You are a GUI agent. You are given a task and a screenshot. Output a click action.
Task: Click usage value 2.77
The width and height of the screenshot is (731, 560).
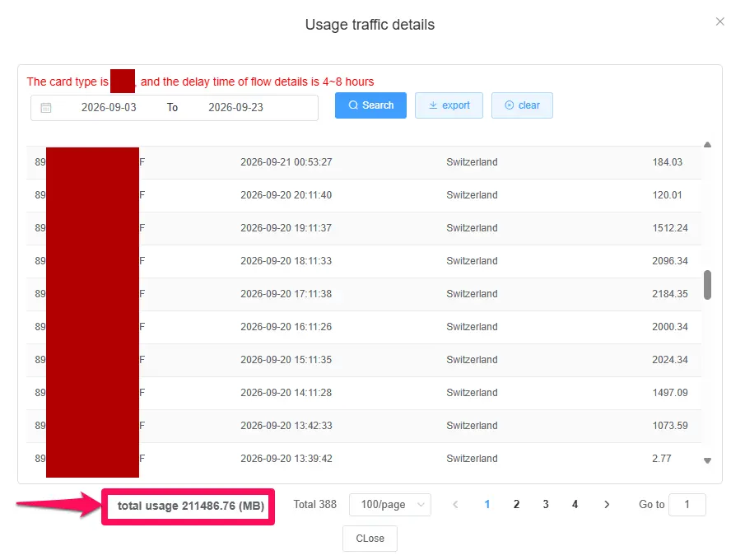tap(662, 459)
